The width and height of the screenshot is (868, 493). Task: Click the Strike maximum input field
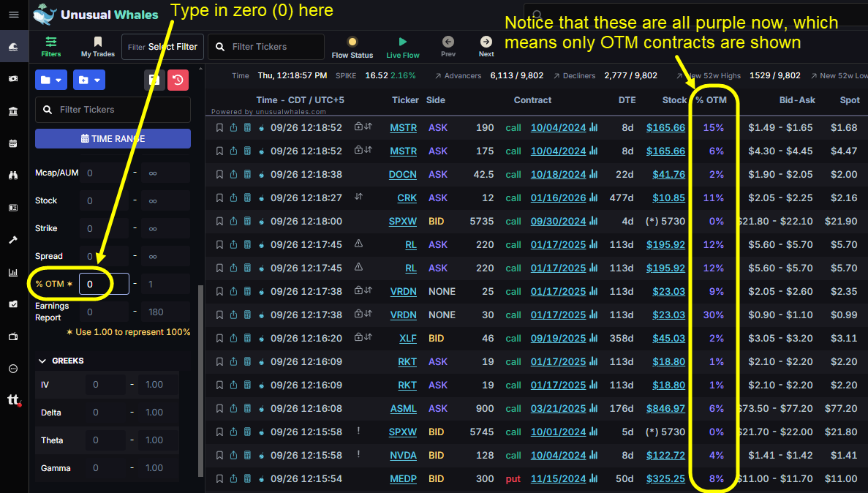point(165,228)
